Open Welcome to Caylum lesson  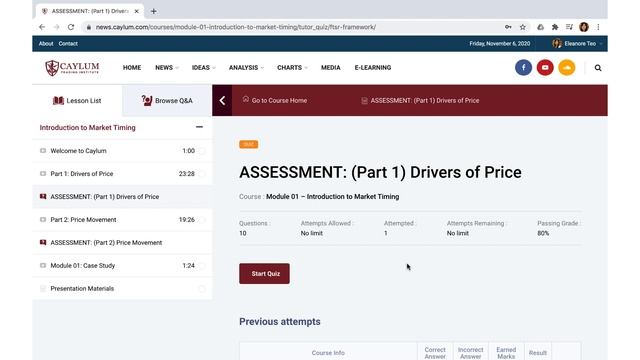tap(122, 151)
